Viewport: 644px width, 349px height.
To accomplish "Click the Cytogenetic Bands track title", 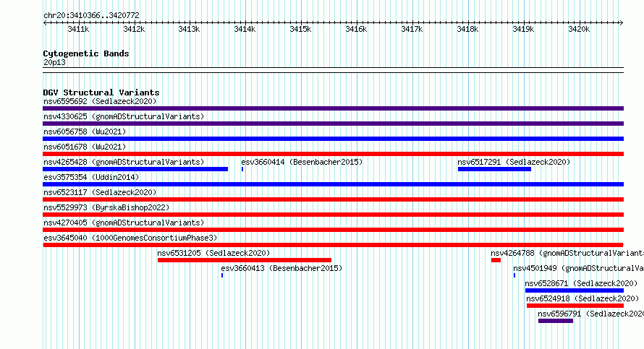I will pyautogui.click(x=86, y=53).
